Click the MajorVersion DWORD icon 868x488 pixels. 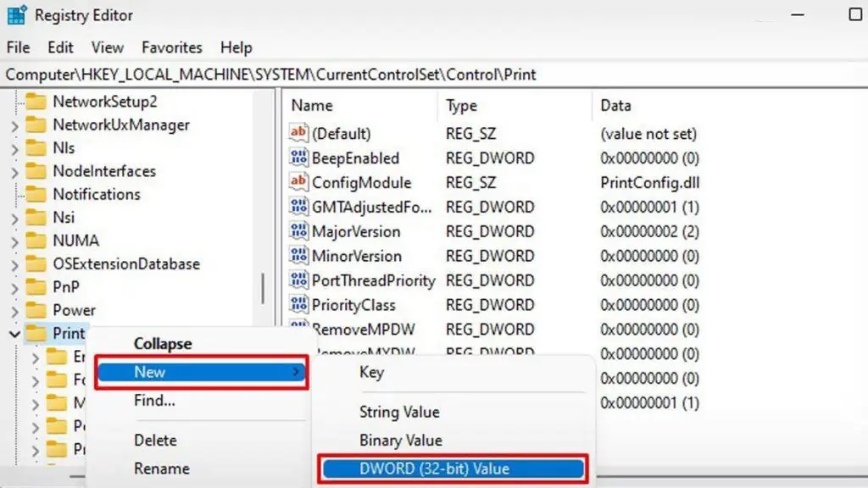[x=298, y=230]
